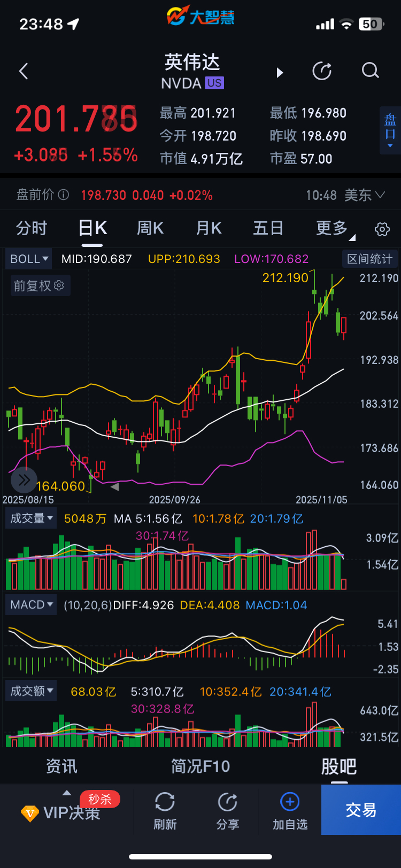This screenshot has width=401, height=868.
Task: Tap the double-chevron expand chart button
Action: [x=24, y=480]
